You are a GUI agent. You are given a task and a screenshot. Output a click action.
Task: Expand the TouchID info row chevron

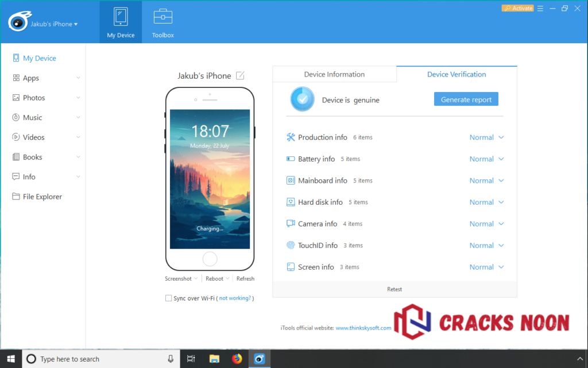[x=501, y=245]
